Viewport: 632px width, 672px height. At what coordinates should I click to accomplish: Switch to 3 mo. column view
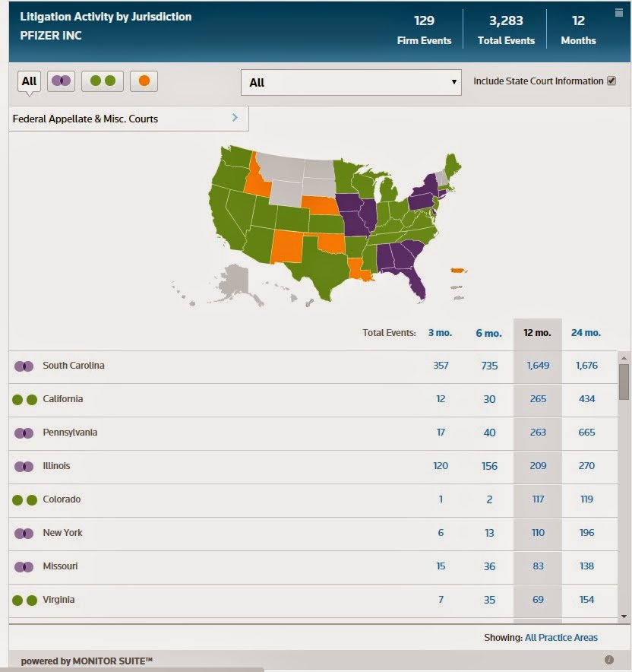tap(440, 333)
